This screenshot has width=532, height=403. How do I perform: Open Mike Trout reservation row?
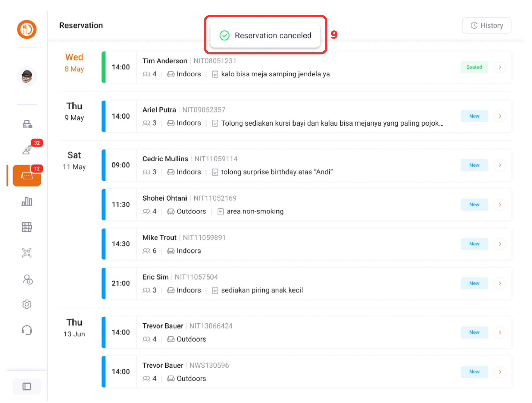(286, 244)
